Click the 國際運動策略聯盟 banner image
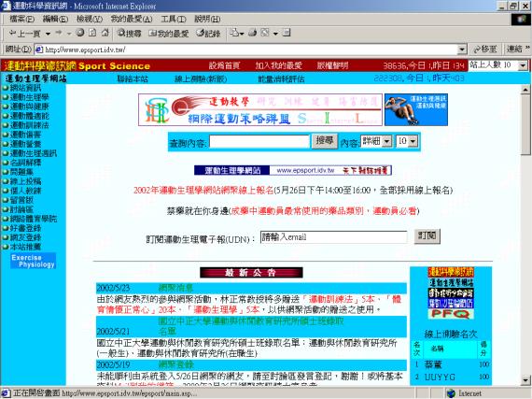This screenshot has width=532, height=399. (260, 109)
